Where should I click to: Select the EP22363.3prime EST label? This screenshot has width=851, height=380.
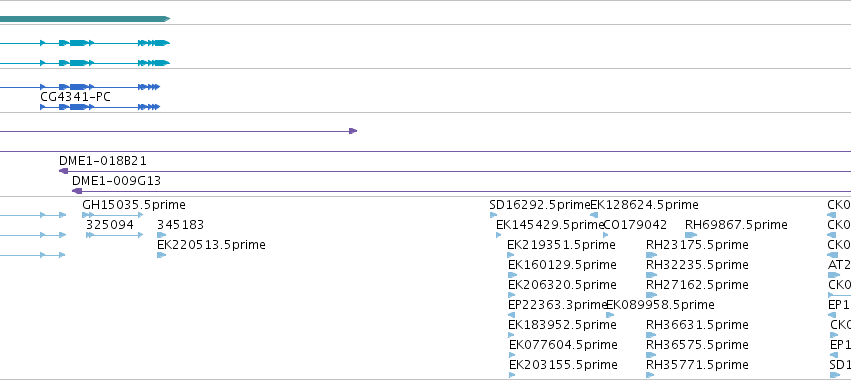(557, 305)
